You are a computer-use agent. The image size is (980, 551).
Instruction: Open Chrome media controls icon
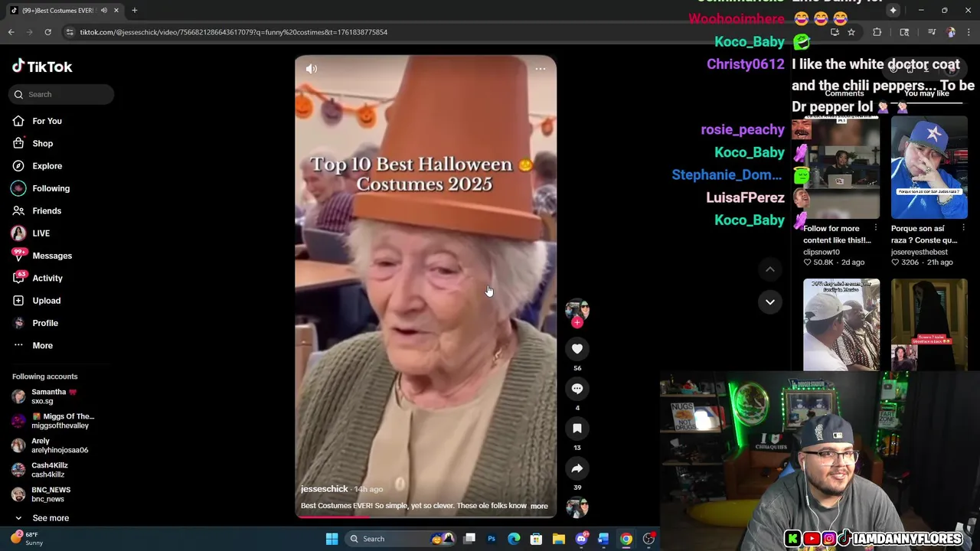tap(932, 32)
